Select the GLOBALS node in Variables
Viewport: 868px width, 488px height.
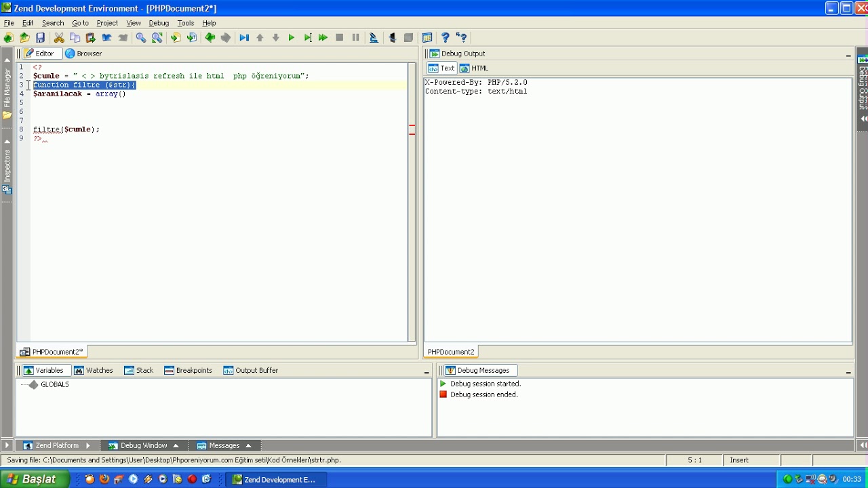coord(54,385)
